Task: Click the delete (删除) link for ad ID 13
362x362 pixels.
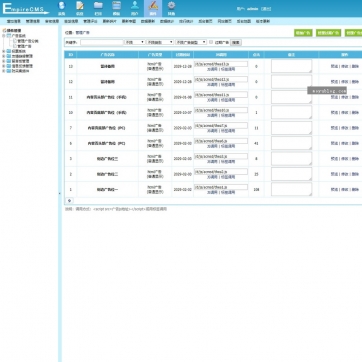Action: point(355,66)
